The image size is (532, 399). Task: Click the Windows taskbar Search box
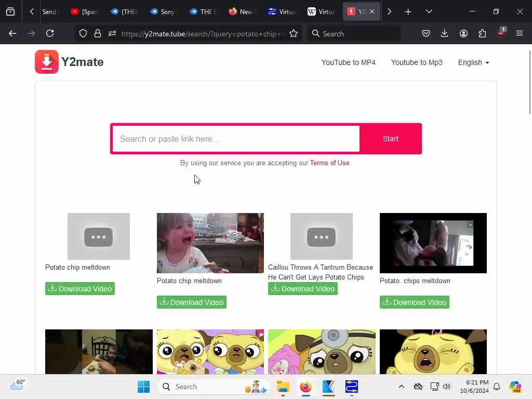tap(213, 387)
